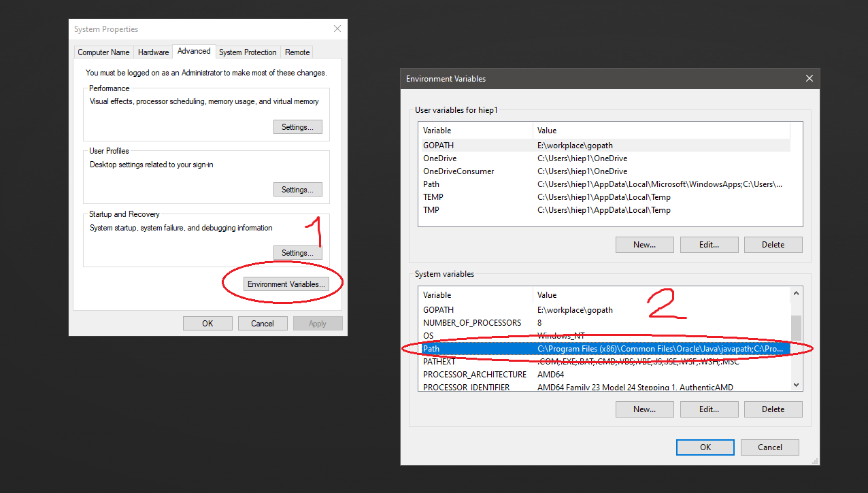This screenshot has width=868, height=493.
Task: Click Edit under System variables
Action: click(709, 409)
